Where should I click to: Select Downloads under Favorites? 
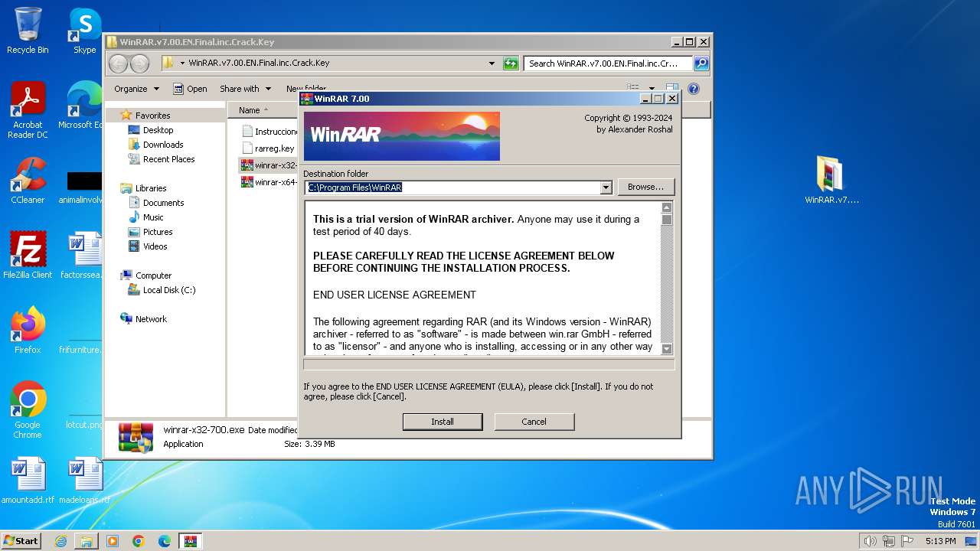point(163,145)
